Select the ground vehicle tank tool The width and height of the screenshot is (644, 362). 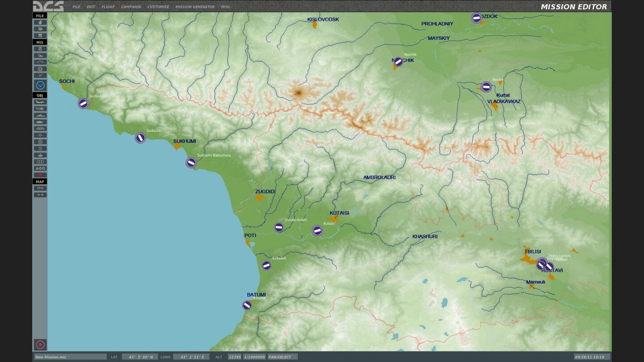[x=40, y=122]
